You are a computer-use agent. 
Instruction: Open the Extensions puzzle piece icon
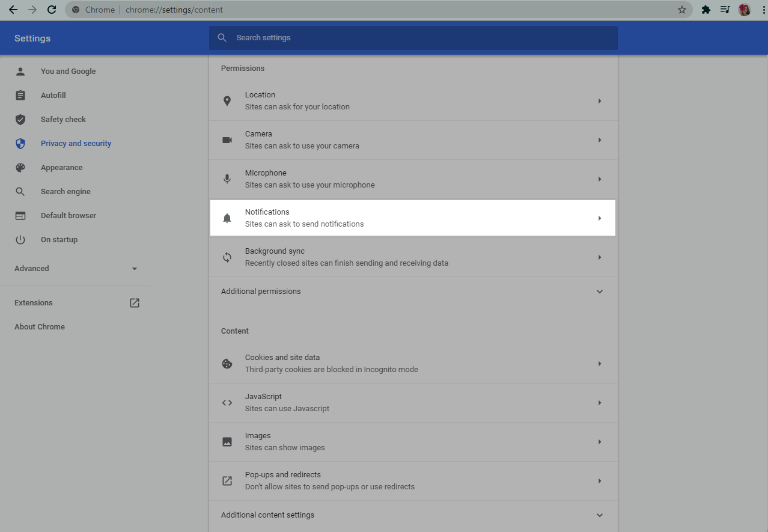706,10
